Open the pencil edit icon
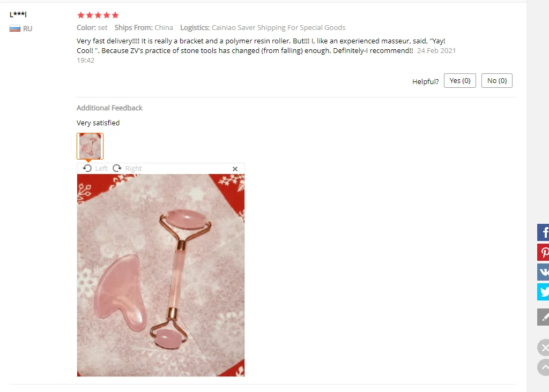This screenshot has width=549, height=392. pos(543,317)
